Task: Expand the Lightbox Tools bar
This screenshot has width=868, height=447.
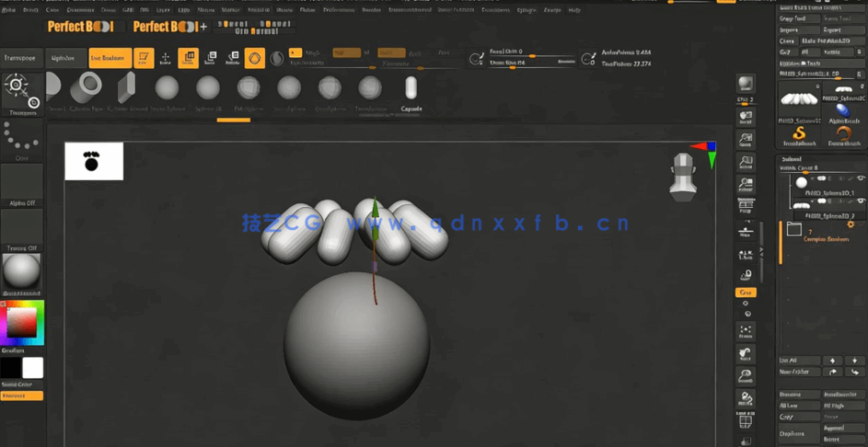Action: 821,63
